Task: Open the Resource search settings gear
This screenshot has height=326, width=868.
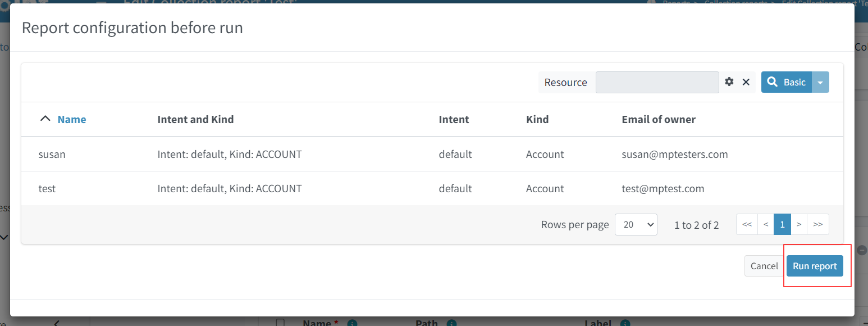Action: click(x=729, y=82)
